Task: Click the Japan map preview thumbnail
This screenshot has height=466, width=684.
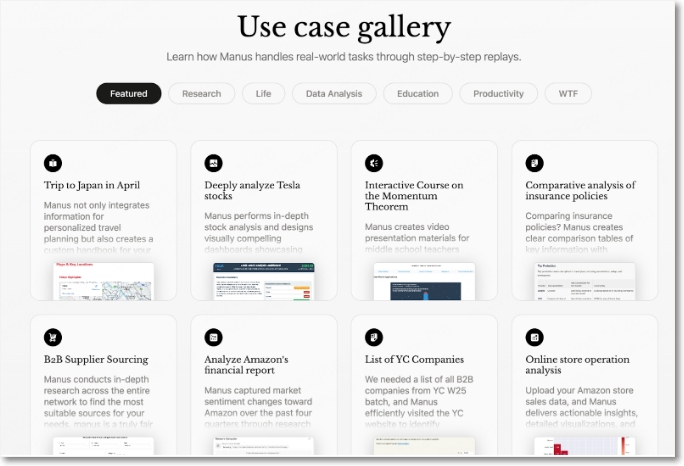Action: click(103, 281)
